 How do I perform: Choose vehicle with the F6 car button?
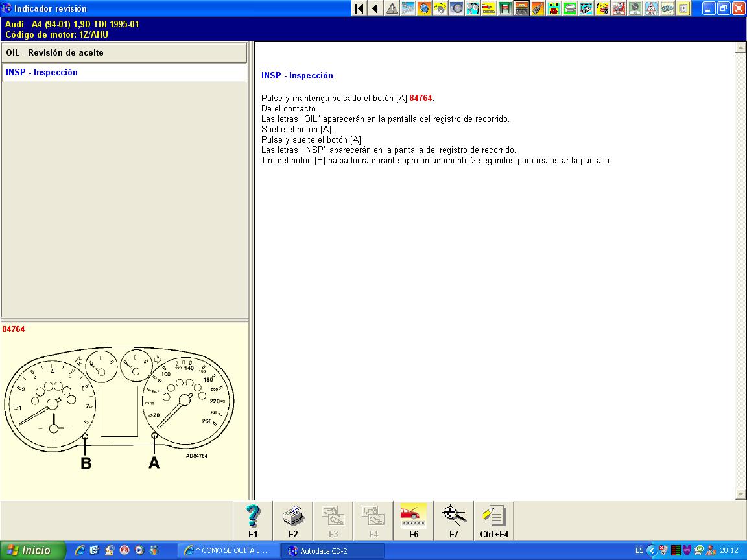414,520
